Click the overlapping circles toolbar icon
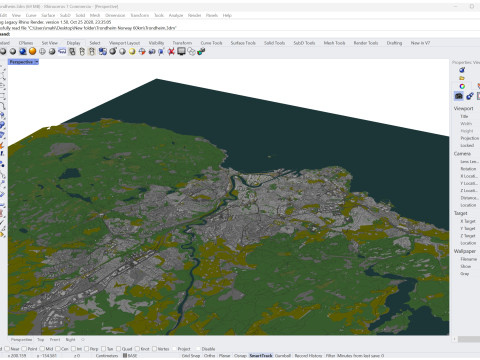This screenshot has height=360, width=480. pos(191,51)
